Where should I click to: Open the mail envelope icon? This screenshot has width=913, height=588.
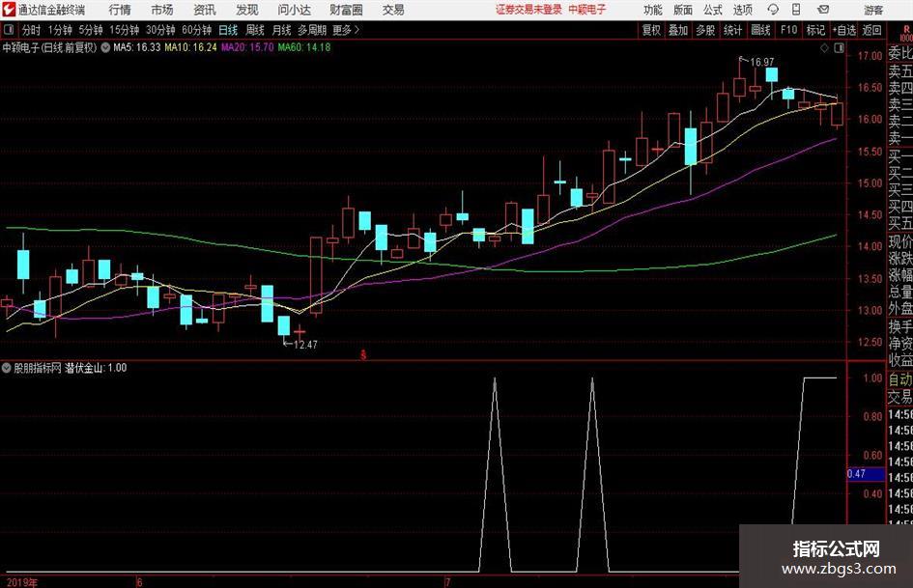coord(823,10)
